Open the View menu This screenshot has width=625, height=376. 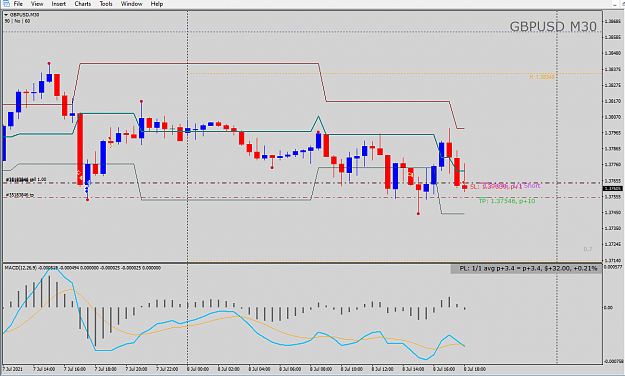[37, 4]
